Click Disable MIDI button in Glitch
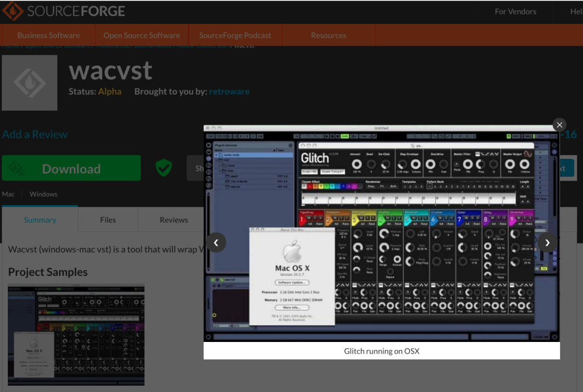Image resolution: width=583 pixels, height=392 pixels. pyautogui.click(x=309, y=171)
